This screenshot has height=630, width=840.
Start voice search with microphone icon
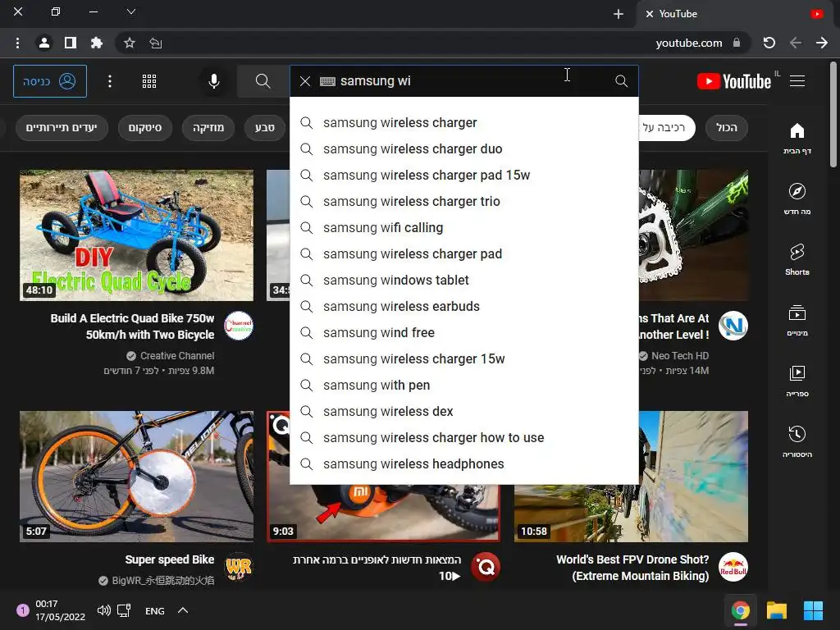[214, 81]
